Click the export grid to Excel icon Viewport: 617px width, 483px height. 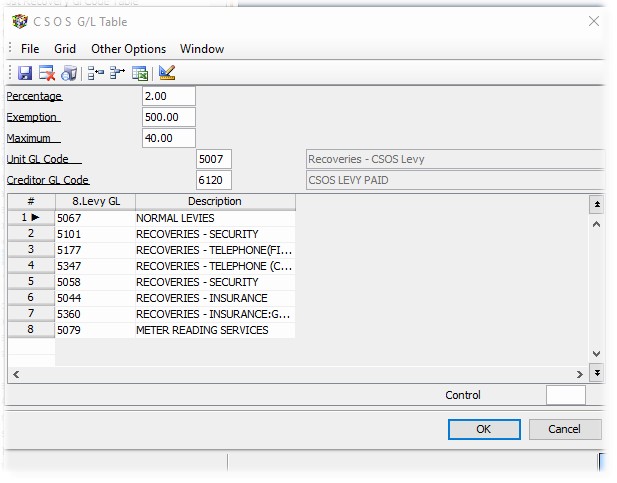click(140, 73)
